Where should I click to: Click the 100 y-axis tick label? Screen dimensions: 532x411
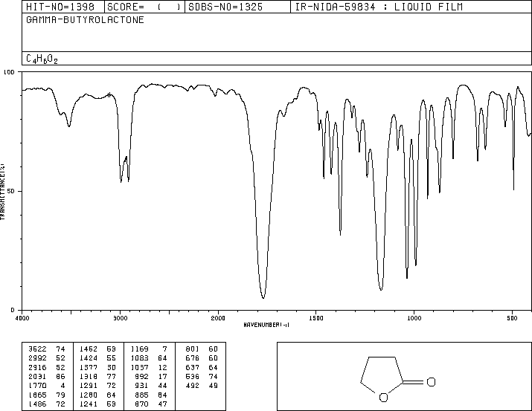click(9, 72)
